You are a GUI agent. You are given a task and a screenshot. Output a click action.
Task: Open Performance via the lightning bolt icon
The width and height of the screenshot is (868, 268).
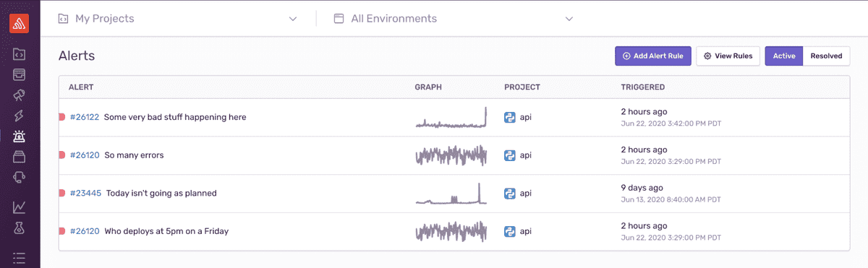click(20, 116)
